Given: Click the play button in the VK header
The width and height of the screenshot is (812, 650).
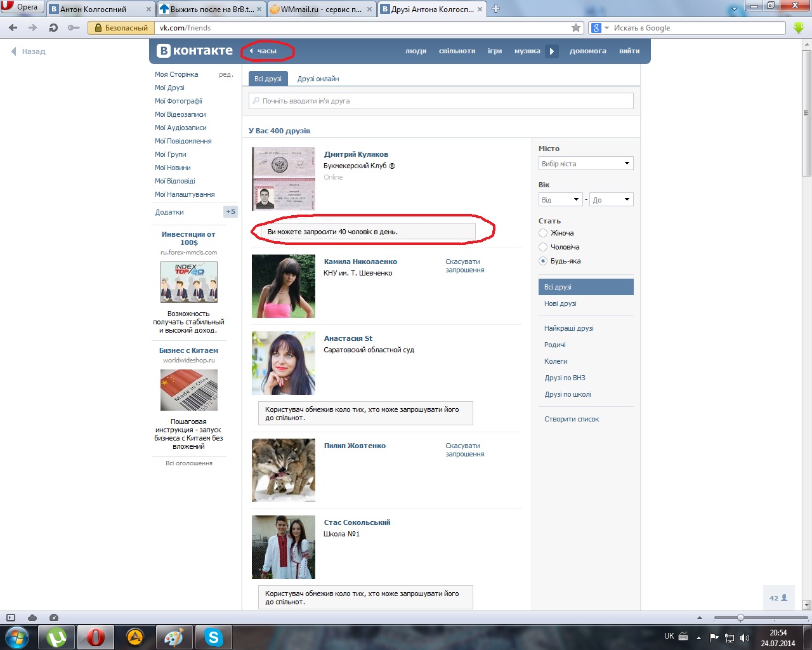Looking at the screenshot, I should tap(552, 51).
